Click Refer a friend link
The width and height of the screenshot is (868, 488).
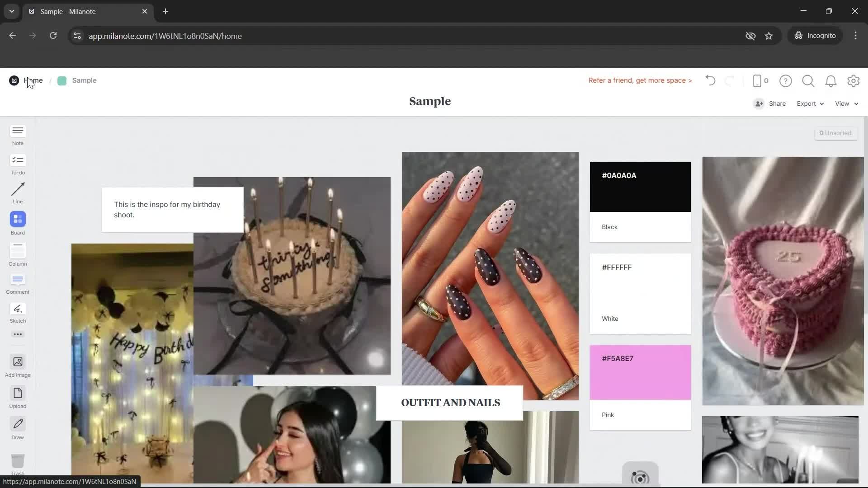(x=640, y=80)
